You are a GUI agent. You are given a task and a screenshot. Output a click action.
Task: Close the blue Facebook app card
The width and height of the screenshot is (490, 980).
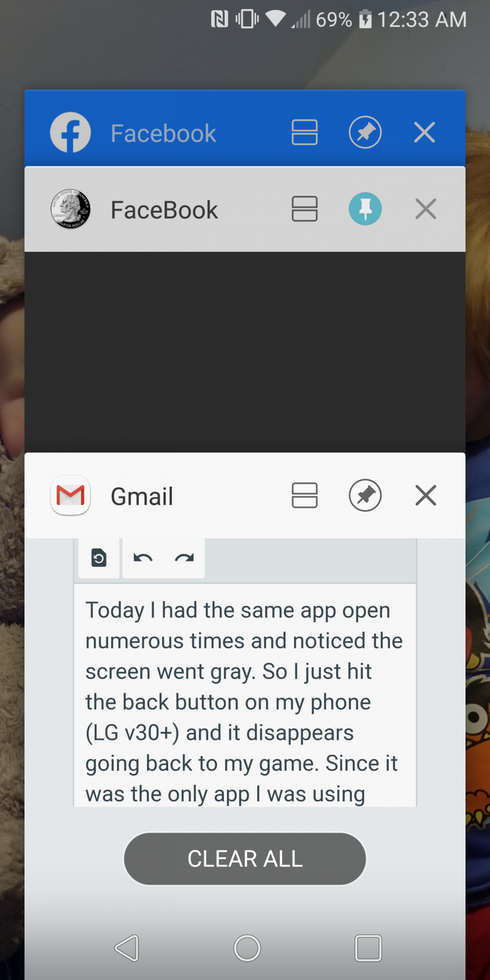(424, 132)
